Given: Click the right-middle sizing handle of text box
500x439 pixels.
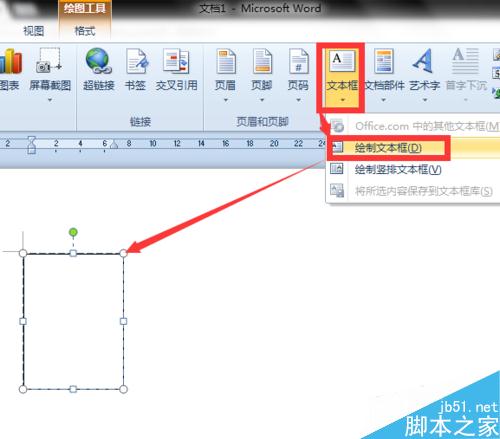Looking at the screenshot, I should 123,321.
